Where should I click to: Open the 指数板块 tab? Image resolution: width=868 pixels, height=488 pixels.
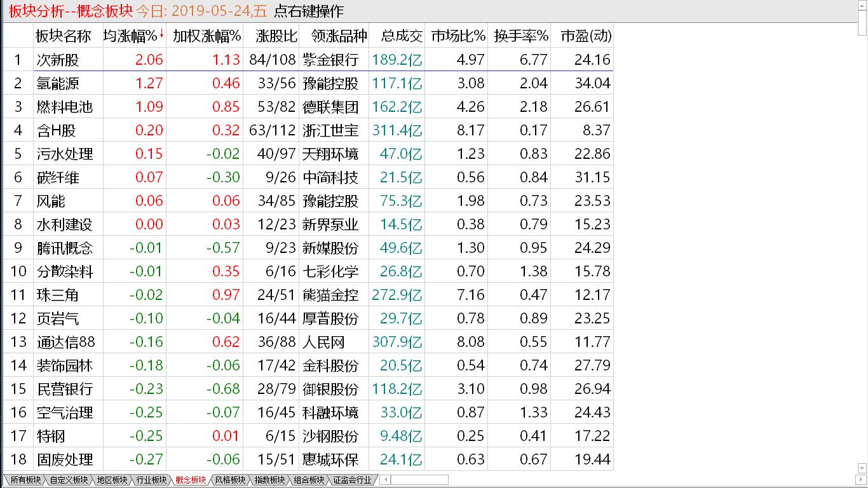[x=269, y=480]
